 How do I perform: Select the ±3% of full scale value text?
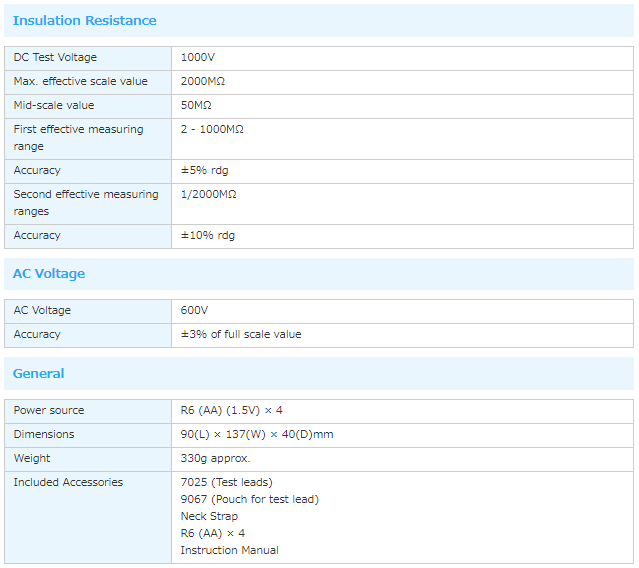pos(241,335)
